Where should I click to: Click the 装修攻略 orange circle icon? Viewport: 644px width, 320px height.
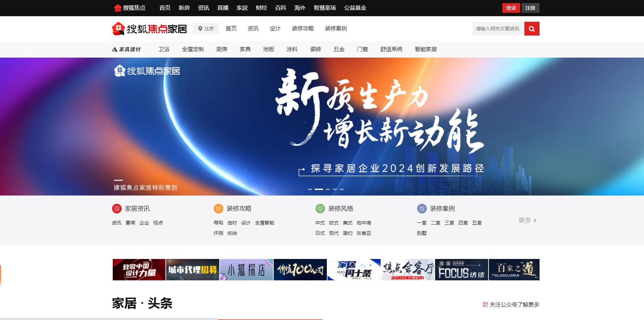pos(219,209)
